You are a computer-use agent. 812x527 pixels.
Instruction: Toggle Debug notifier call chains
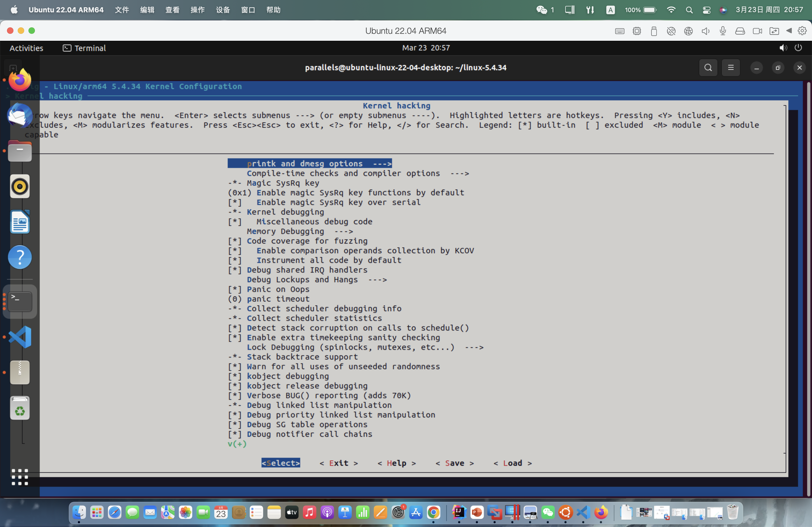pos(300,434)
